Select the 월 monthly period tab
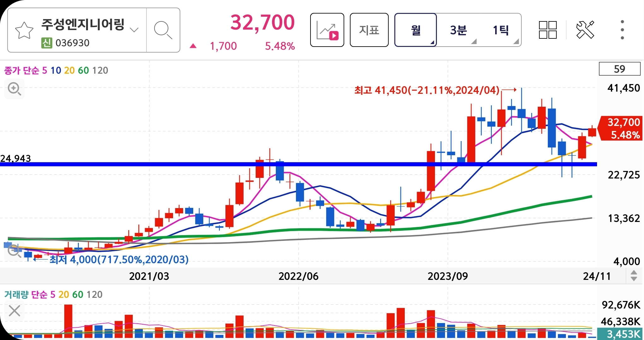Viewport: 644px width, 340px height. coord(415,30)
